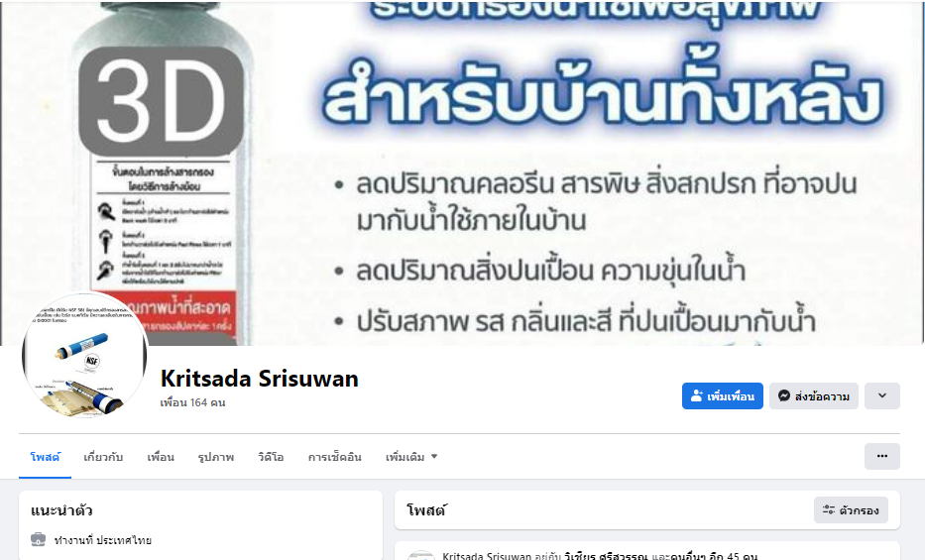Click the filter sliders icon in posts
The width and height of the screenshot is (925, 560).
pos(828,509)
